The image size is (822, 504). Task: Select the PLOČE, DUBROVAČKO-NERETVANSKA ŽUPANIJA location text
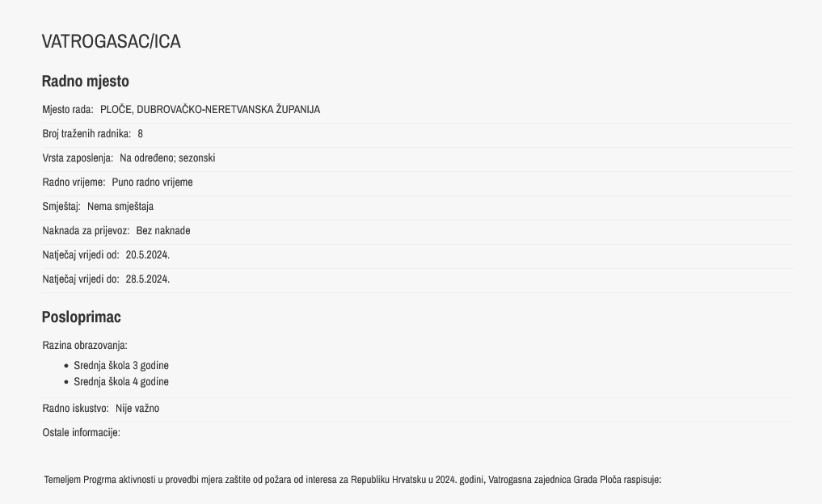point(210,110)
